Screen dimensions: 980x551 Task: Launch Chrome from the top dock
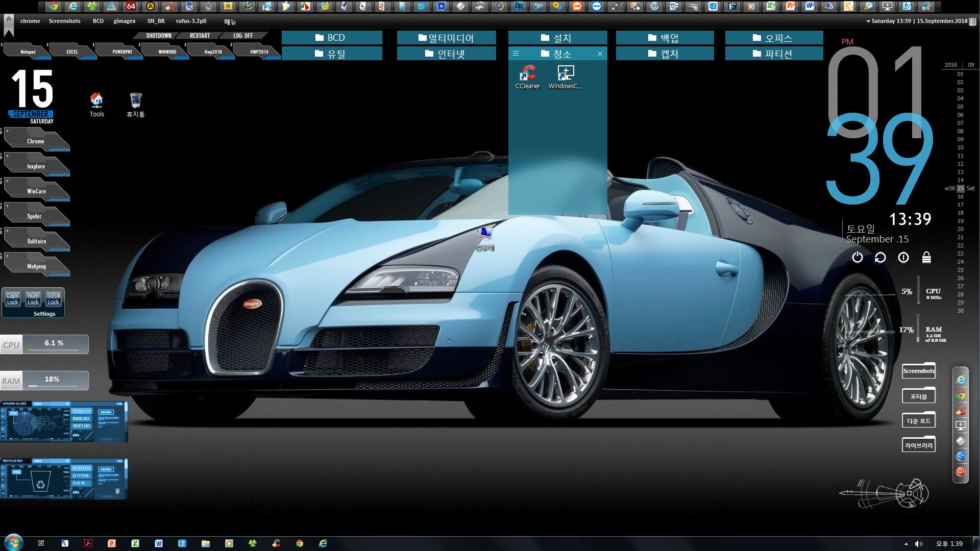tap(53, 7)
